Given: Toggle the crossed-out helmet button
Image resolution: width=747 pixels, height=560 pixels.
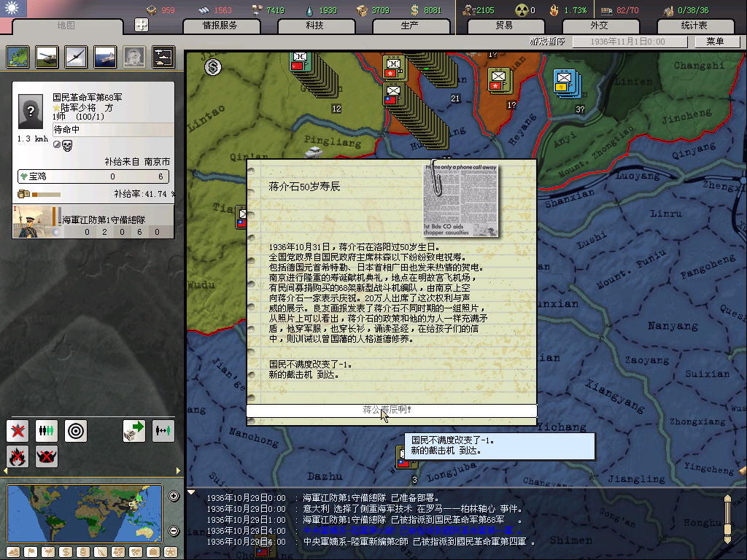Looking at the screenshot, I should pos(46,456).
